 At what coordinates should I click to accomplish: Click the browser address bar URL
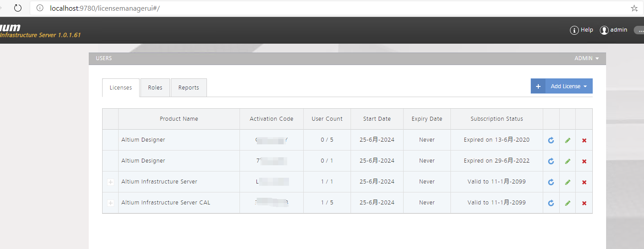105,8
